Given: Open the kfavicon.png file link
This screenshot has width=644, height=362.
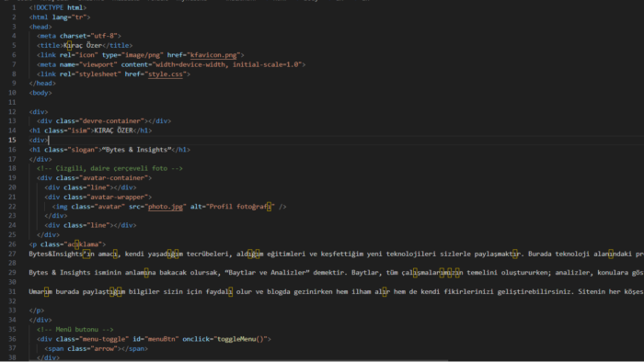Looking at the screenshot, I should (x=213, y=55).
